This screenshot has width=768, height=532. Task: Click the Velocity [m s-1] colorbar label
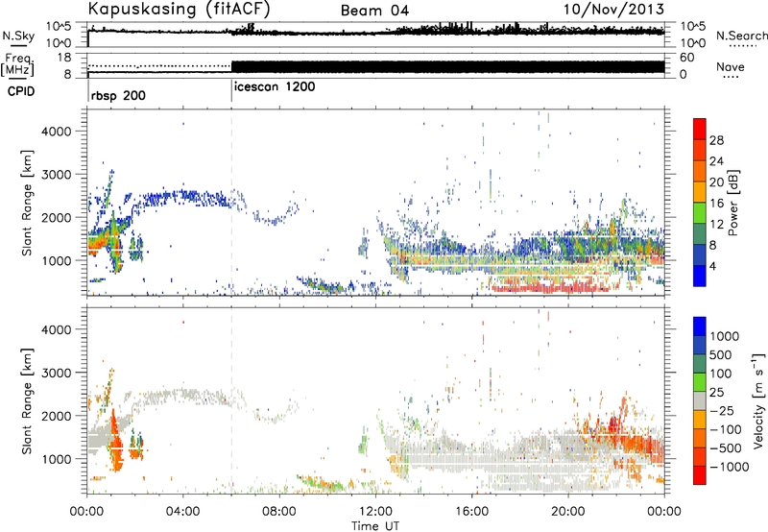pyautogui.click(x=759, y=400)
